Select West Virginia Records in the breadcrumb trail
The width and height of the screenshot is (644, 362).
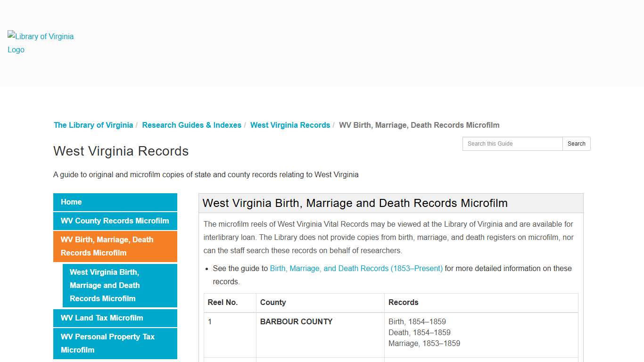(290, 125)
